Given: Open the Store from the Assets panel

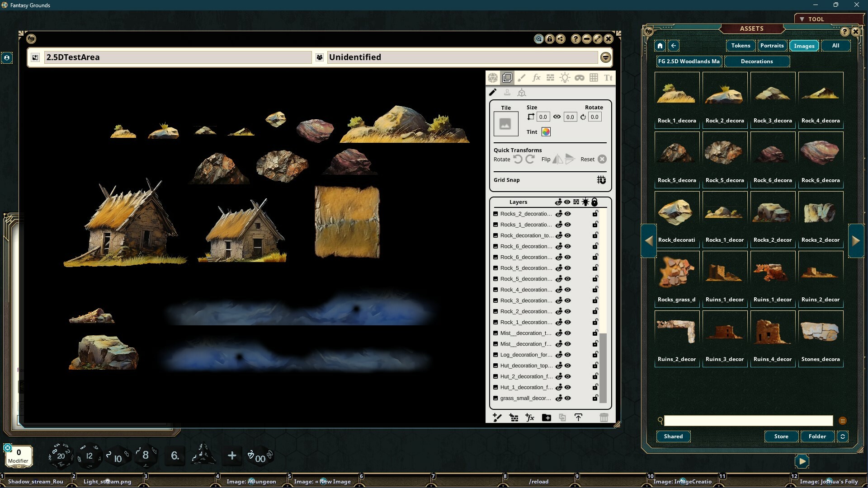Looking at the screenshot, I should coord(781,436).
